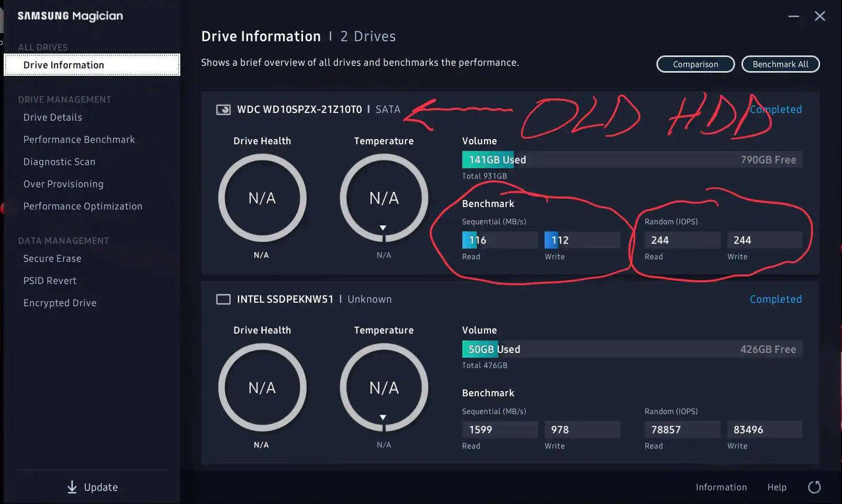The image size is (842, 504).
Task: Start benchmarks with Benchmark All
Action: pos(780,64)
